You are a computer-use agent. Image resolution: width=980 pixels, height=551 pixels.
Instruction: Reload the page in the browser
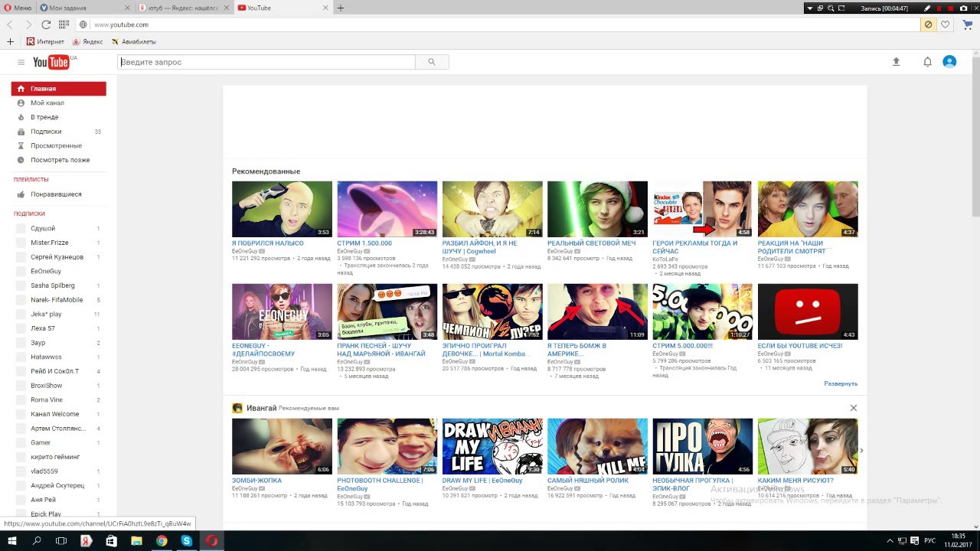pyautogui.click(x=46, y=24)
